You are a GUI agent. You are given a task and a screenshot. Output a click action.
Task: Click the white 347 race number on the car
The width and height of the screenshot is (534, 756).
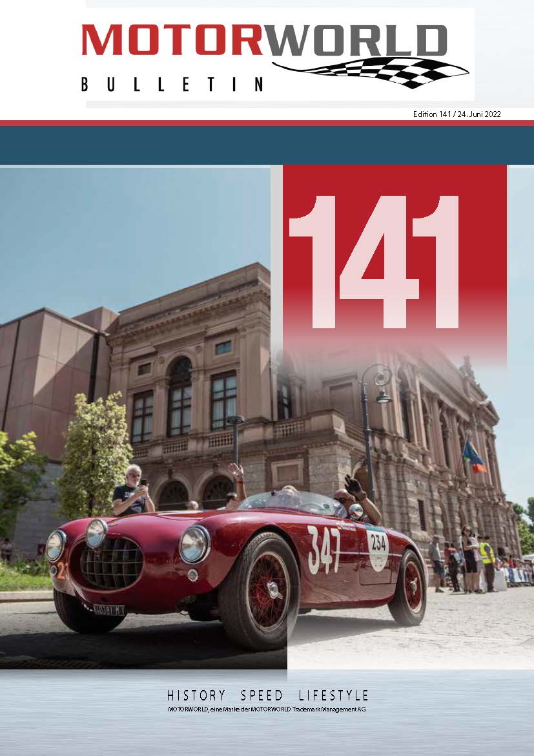click(323, 549)
